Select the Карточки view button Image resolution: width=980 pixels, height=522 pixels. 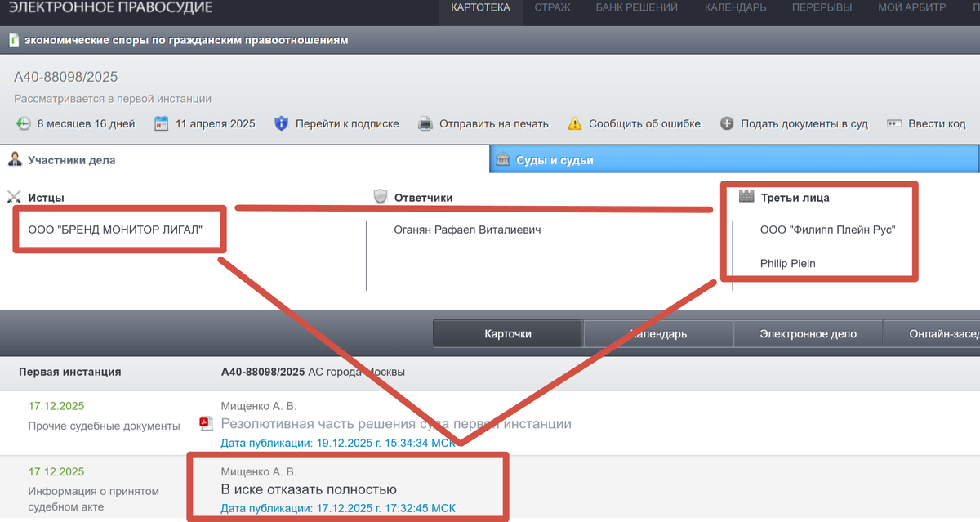pyautogui.click(x=507, y=334)
